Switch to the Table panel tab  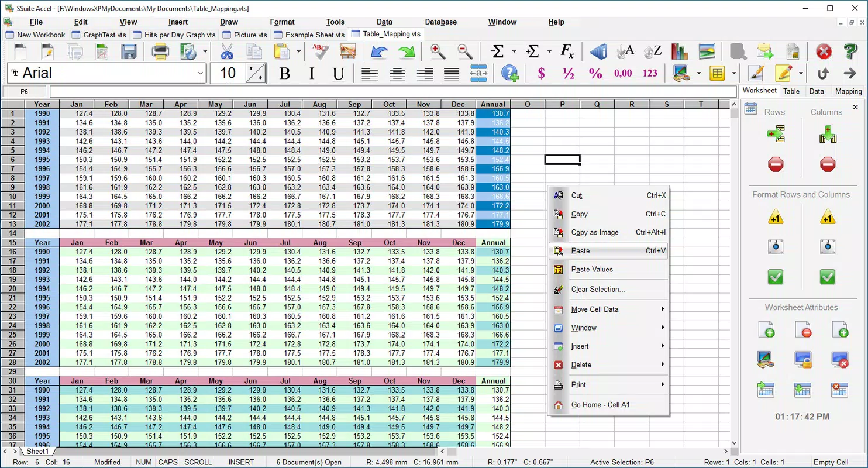click(791, 91)
